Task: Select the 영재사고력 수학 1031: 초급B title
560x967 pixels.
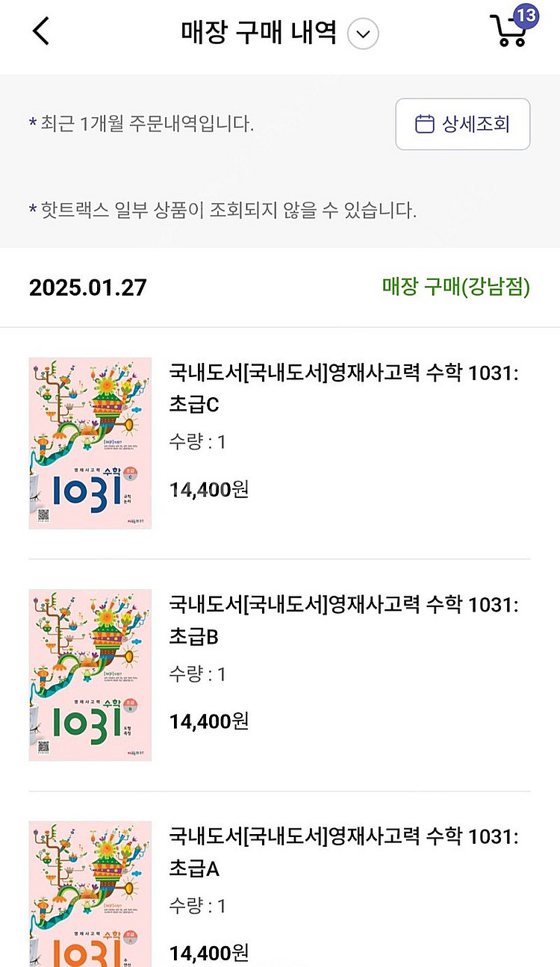Action: point(343,621)
